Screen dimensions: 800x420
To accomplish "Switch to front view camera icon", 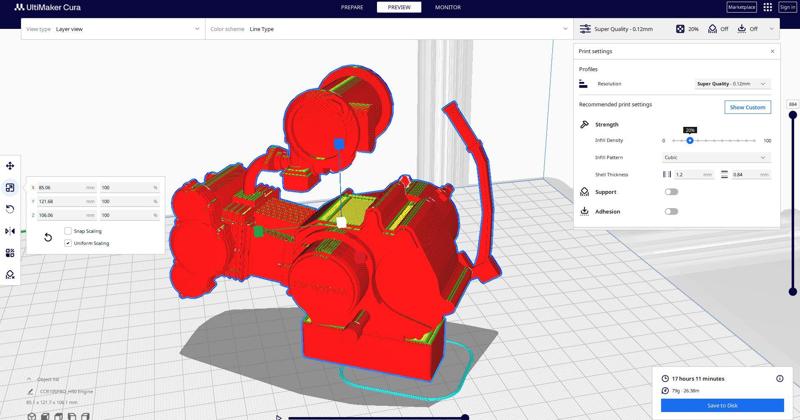I will click(x=45, y=416).
